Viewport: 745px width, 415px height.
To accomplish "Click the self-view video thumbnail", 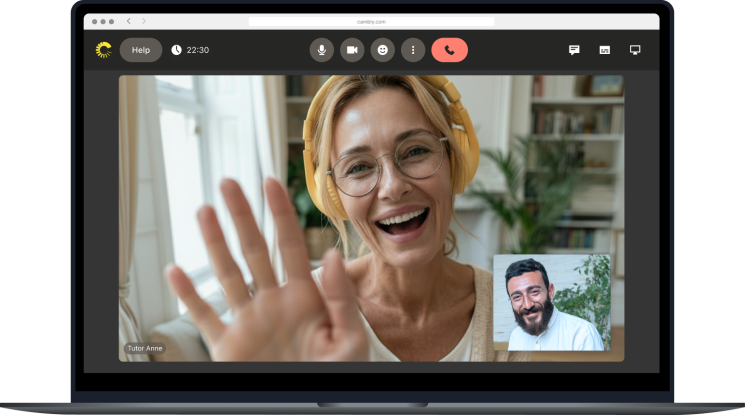I will pyautogui.click(x=551, y=302).
